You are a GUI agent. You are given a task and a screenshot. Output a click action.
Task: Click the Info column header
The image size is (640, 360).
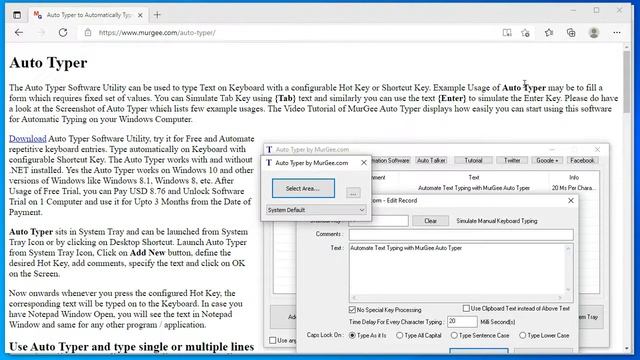click(x=574, y=178)
